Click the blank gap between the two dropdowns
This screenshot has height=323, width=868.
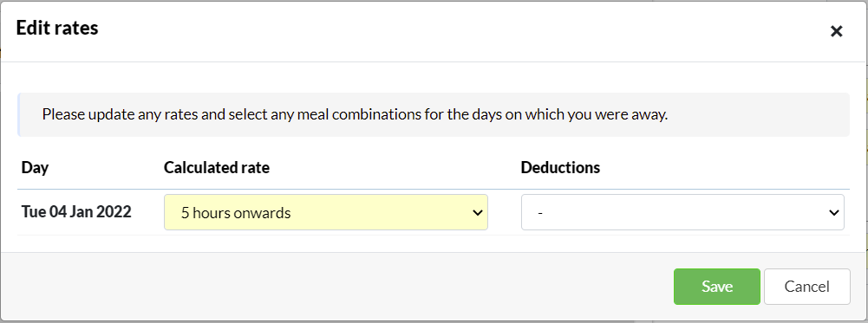point(505,212)
